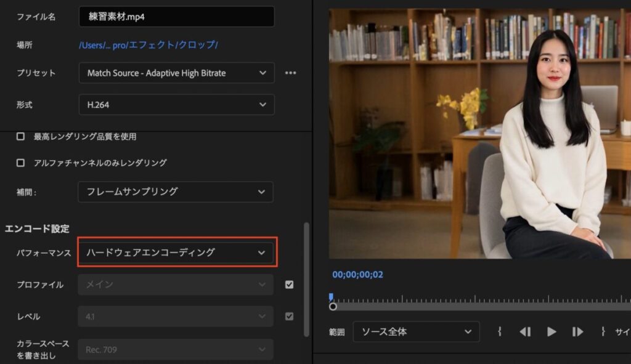Open the 補間 dropdown showing フレームサンプリング
The width and height of the screenshot is (631, 364).
[176, 192]
